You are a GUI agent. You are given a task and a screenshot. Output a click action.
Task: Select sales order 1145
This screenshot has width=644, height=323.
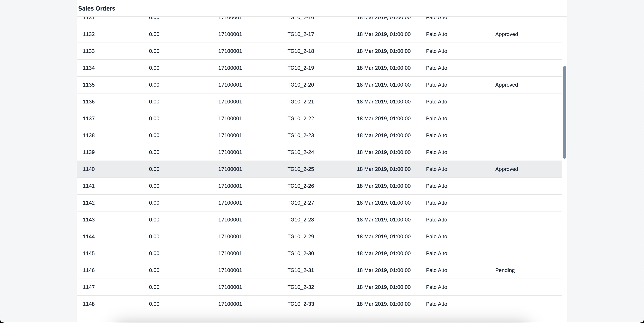pyautogui.click(x=89, y=253)
